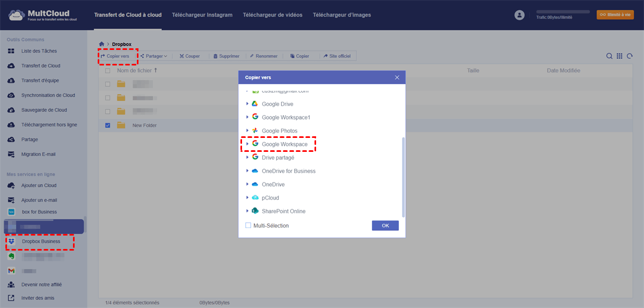
Task: Click the sidebar's scrollbar thumb
Action: pyautogui.click(x=85, y=224)
